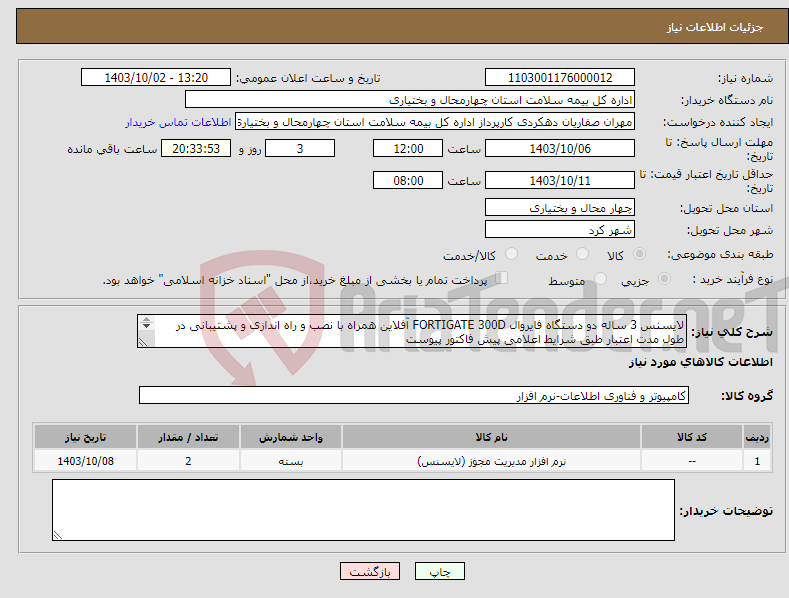Click the description scroll down arrow
The image size is (789, 598).
point(146,326)
